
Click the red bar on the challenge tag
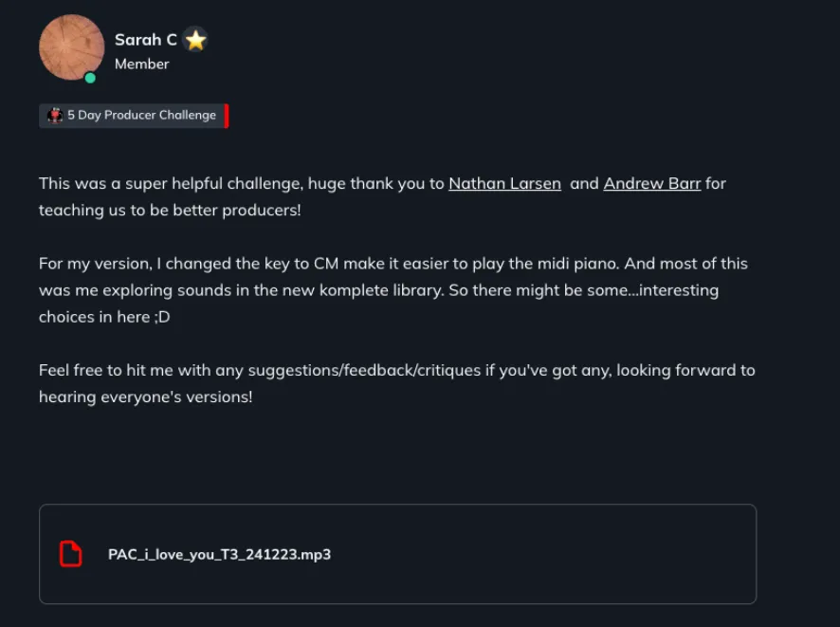tap(227, 116)
